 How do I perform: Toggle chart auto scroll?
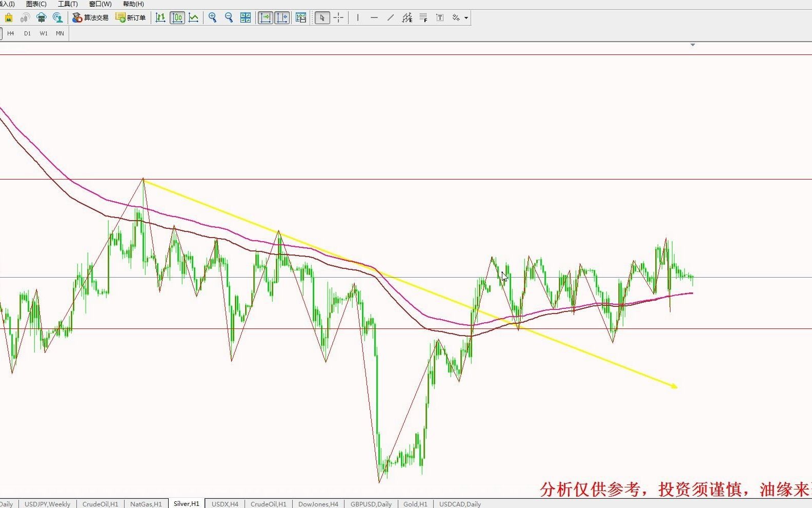(x=266, y=18)
